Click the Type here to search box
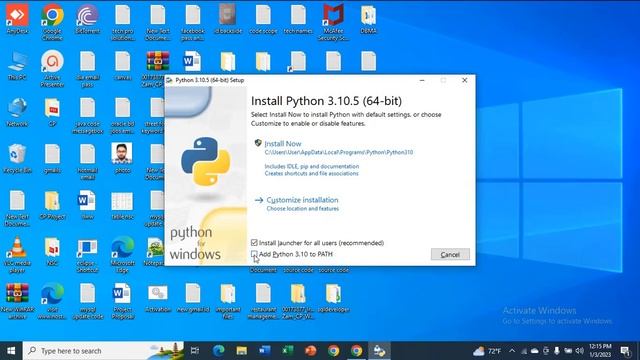This screenshot has height=360, width=640. pos(103,351)
